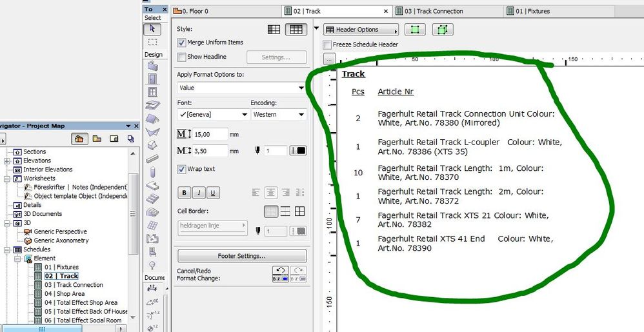This screenshot has width=644, height=332.
Task: Undo last format change
Action: point(281,274)
